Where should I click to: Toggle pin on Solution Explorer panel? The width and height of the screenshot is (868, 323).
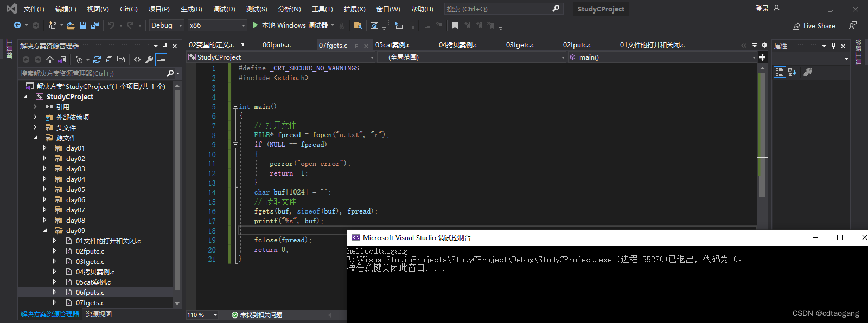point(165,46)
